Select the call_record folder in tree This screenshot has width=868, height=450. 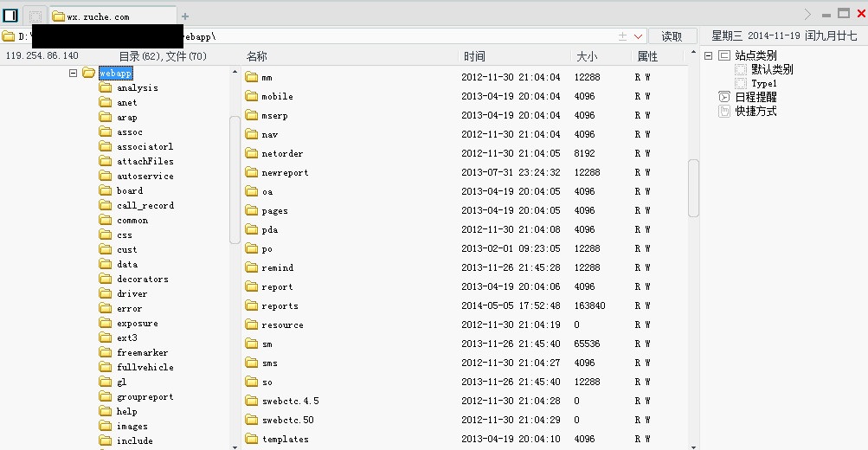(145, 205)
